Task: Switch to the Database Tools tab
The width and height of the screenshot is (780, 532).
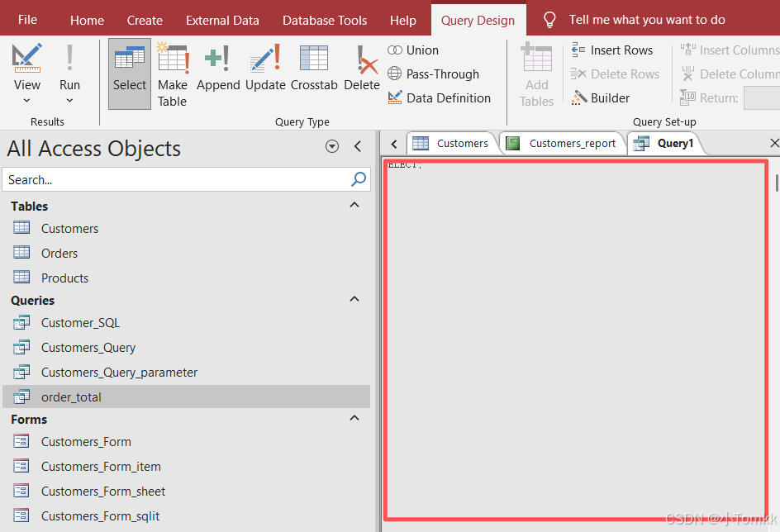Action: pyautogui.click(x=325, y=21)
